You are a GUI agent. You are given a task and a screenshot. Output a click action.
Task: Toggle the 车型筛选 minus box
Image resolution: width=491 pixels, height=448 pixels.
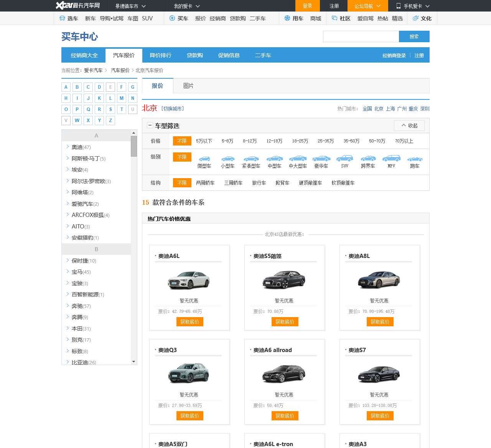(x=150, y=125)
